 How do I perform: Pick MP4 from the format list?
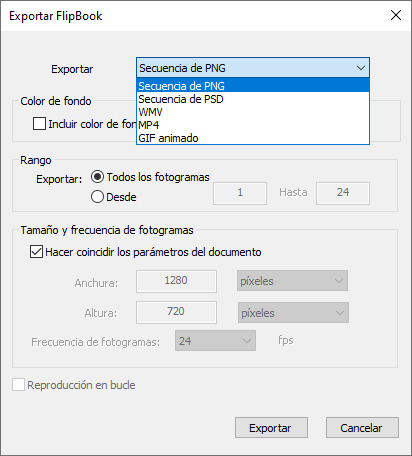click(253, 125)
